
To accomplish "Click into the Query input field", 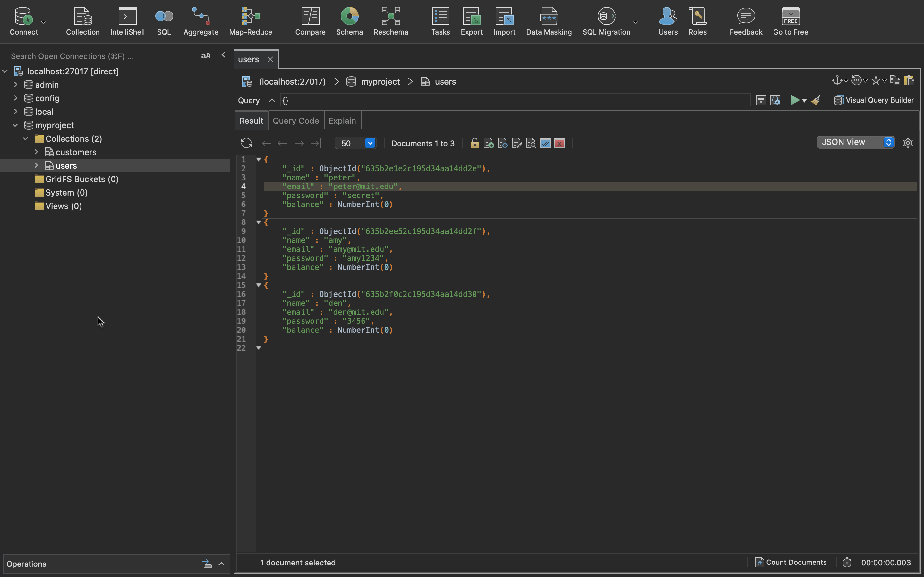I will coord(516,100).
